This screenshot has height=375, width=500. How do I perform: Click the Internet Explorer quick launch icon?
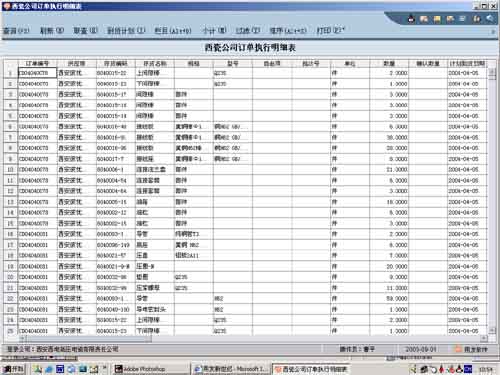[49, 369]
